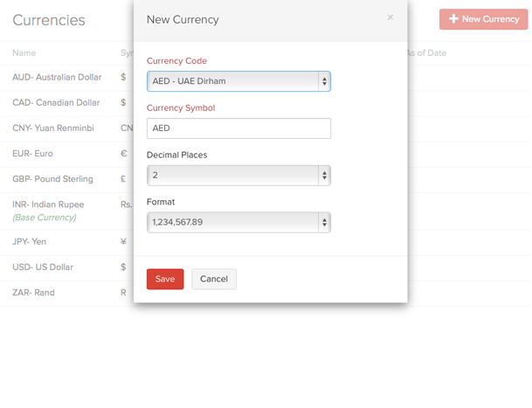
Task: Open CAD- Canadian Dollar entry
Action: point(56,102)
